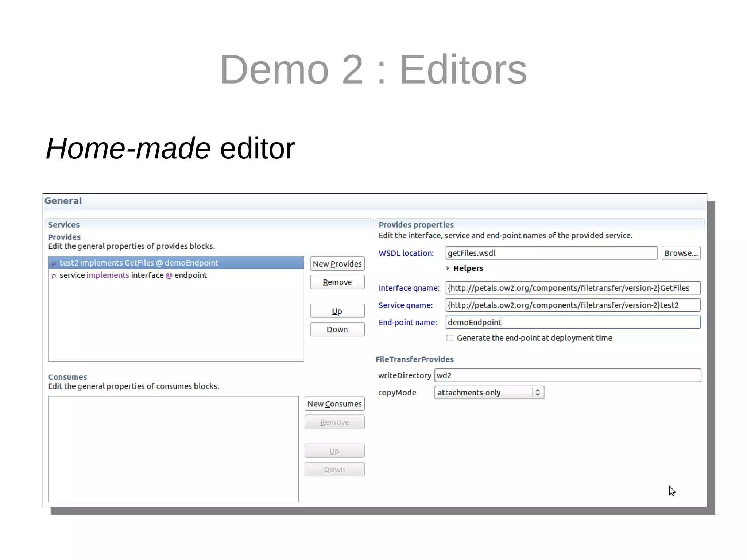Click the New Provides button
The image size is (747, 560).
pyautogui.click(x=337, y=264)
